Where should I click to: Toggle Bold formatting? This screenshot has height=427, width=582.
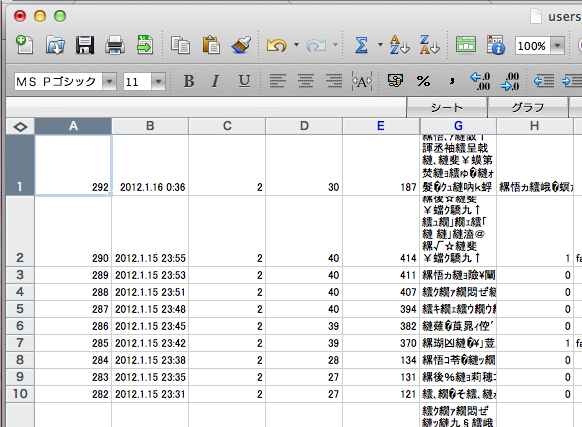point(189,81)
